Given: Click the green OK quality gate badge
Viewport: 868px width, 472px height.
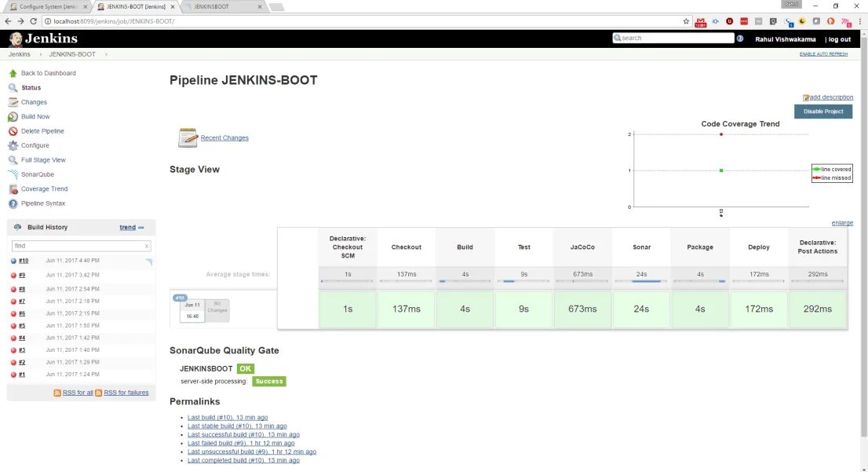Looking at the screenshot, I should click(x=245, y=368).
